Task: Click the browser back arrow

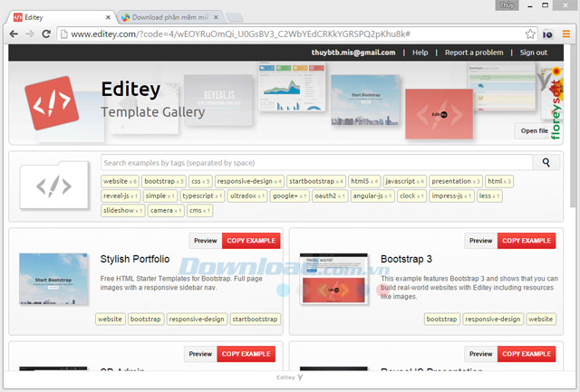Action: [x=14, y=34]
